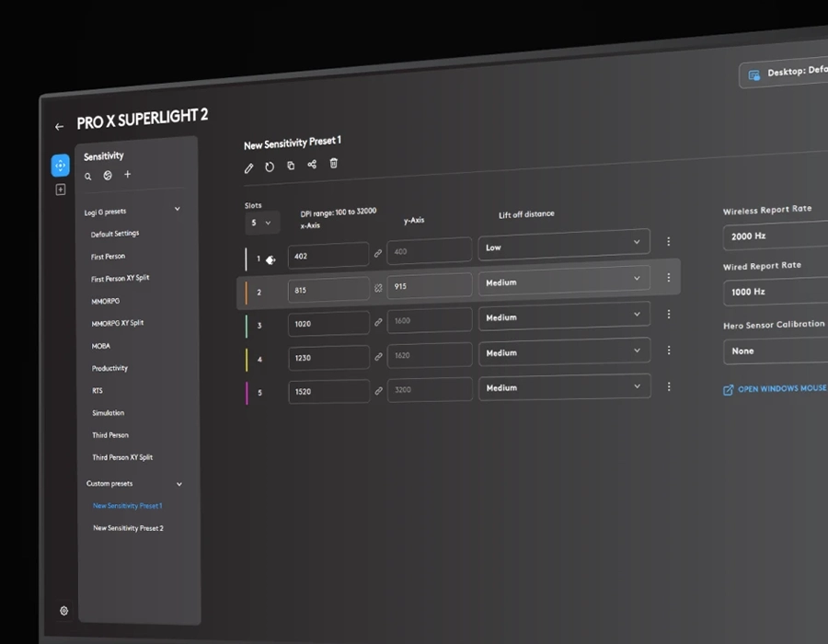Relink X and Y axis for slot 2
Screen dimensions: 828x644
(378, 288)
